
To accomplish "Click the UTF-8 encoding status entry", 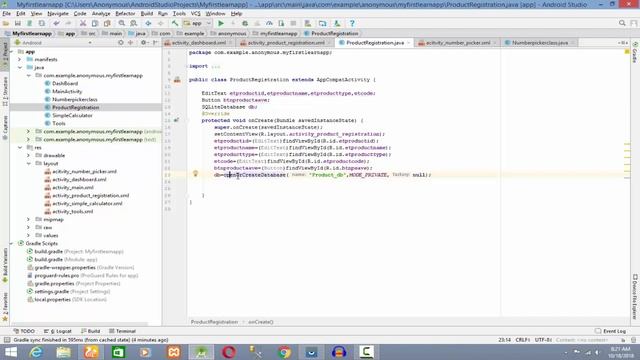I will pos(543,340).
